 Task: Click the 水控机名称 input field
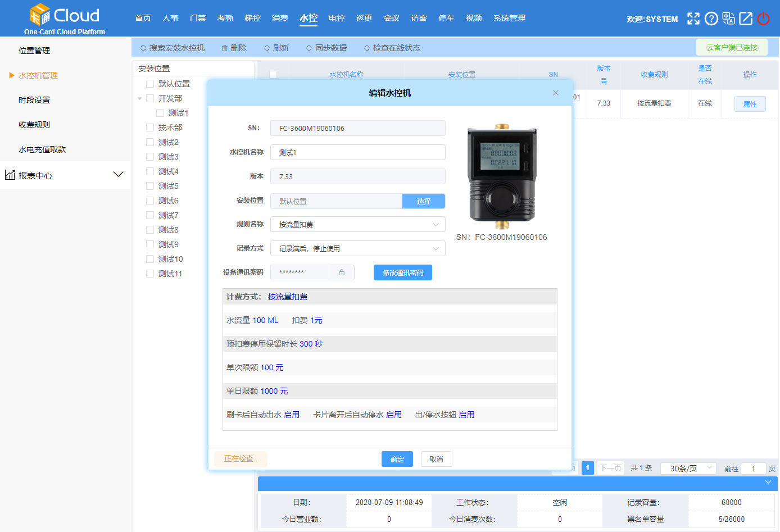point(357,152)
